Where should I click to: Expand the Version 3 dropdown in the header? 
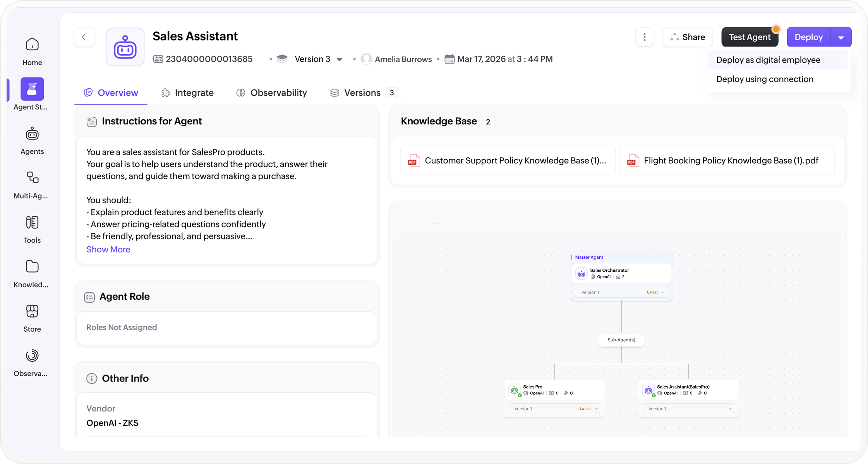pyautogui.click(x=340, y=59)
